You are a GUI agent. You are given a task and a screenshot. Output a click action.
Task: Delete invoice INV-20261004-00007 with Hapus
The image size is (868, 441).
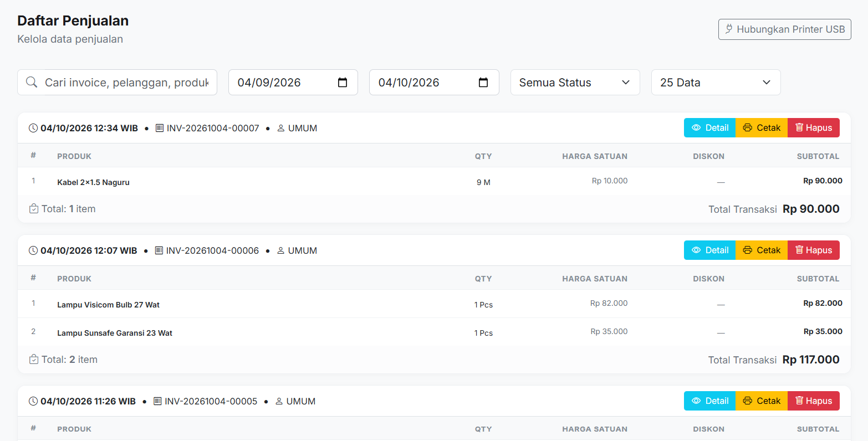[x=814, y=128]
